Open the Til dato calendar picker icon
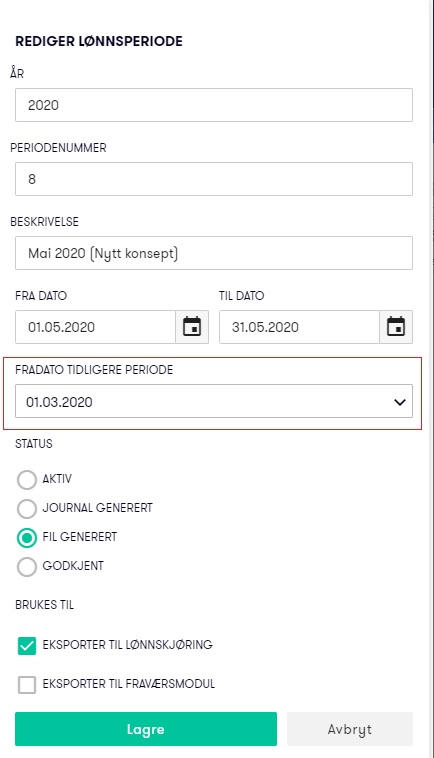The width and height of the screenshot is (434, 758). pyautogui.click(x=396, y=327)
